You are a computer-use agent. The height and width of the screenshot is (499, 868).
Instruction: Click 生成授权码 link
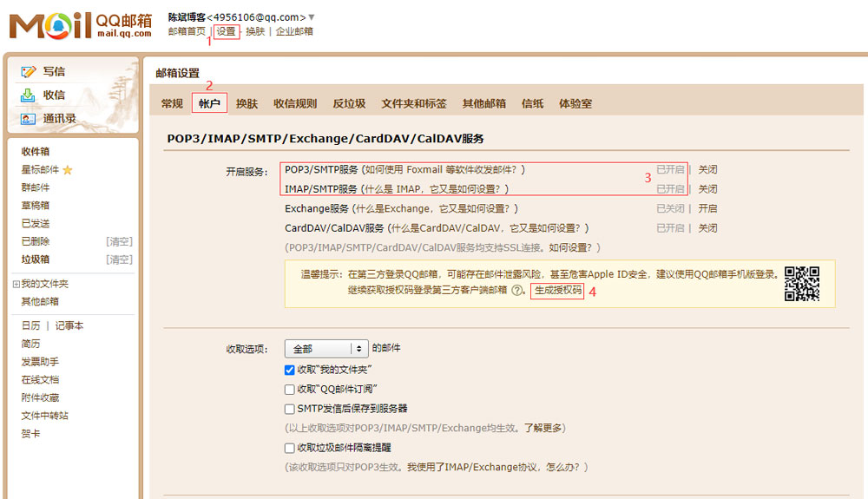[x=557, y=291]
